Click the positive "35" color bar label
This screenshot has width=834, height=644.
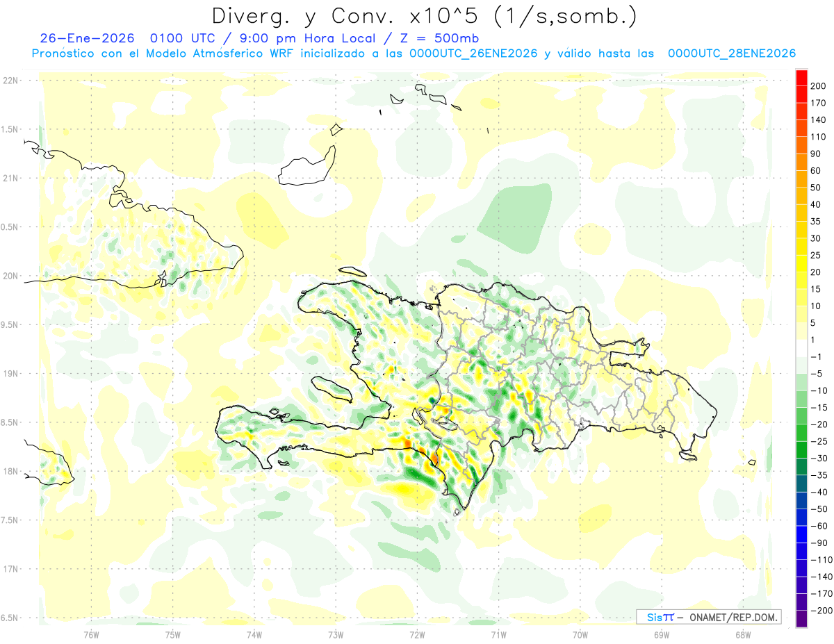point(816,222)
